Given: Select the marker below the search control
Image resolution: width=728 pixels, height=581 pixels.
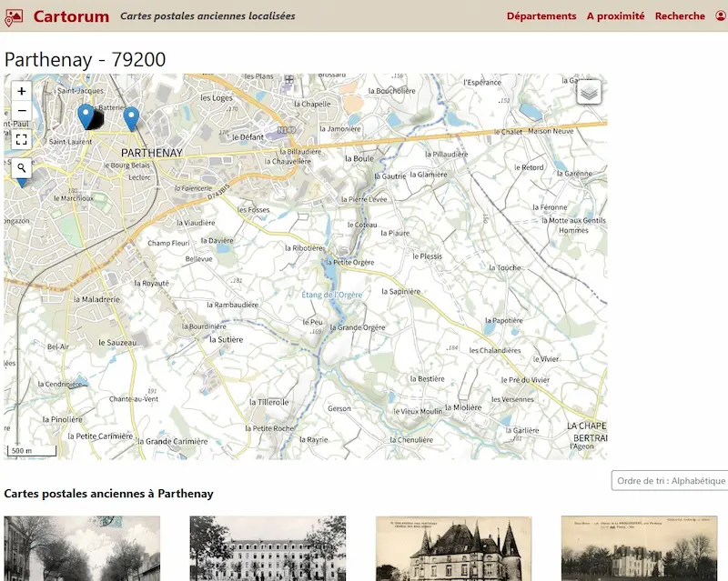Looking at the screenshot, I should [x=22, y=181].
